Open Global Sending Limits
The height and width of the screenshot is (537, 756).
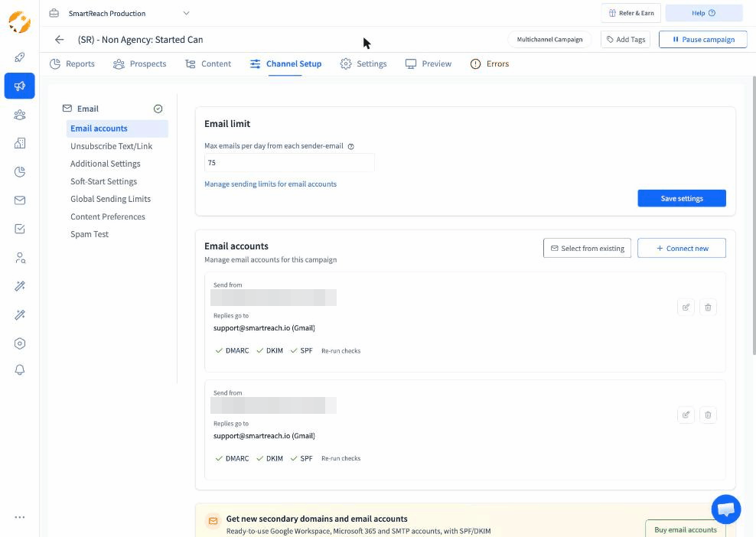pyautogui.click(x=110, y=199)
